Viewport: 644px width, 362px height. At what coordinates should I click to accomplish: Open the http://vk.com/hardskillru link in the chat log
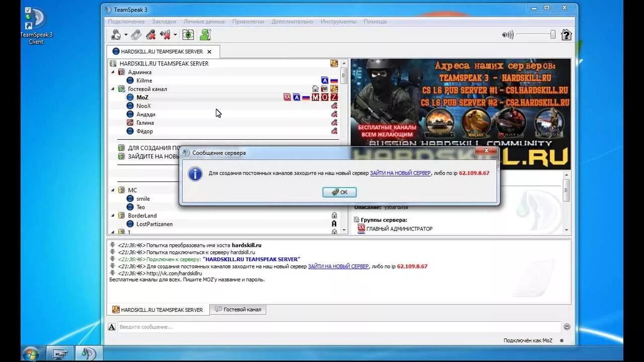click(174, 274)
